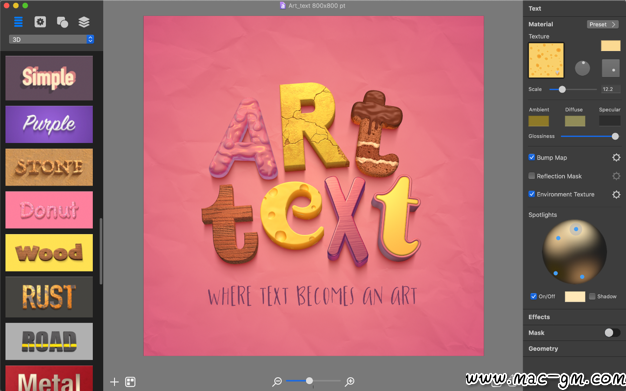Apply the Metal style preset
Screen dimensions: 626x391
point(49,378)
